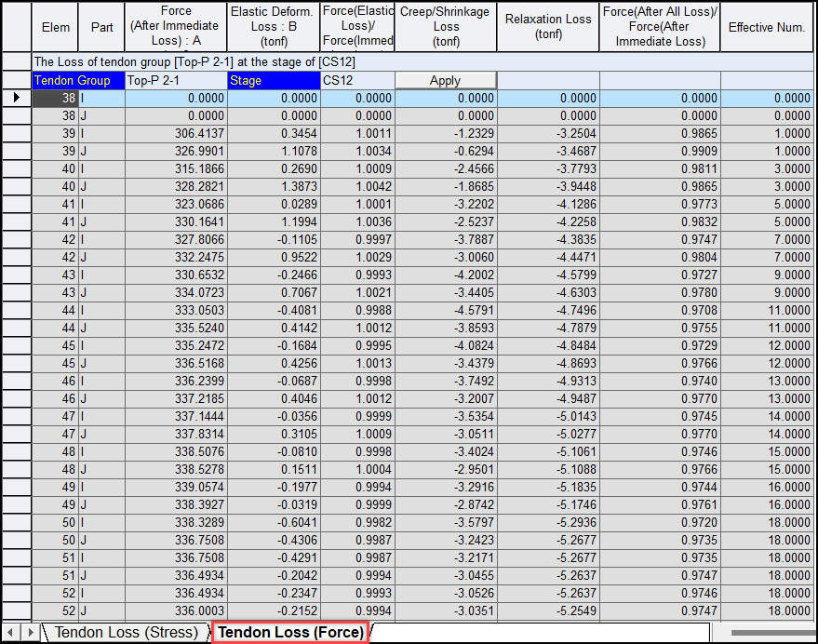Select Tendon Group value Top-P 2-1

[176, 80]
